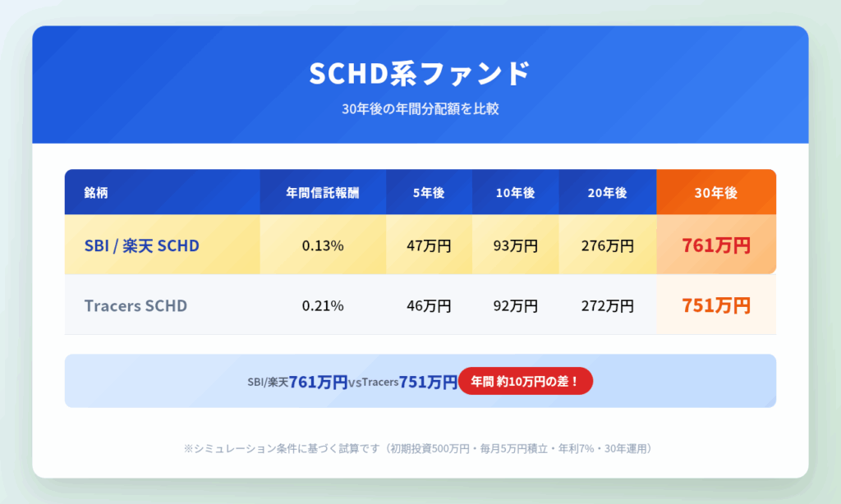
Task: Click the subtitle 30年後の年間分配額を比較
Action: (420, 109)
